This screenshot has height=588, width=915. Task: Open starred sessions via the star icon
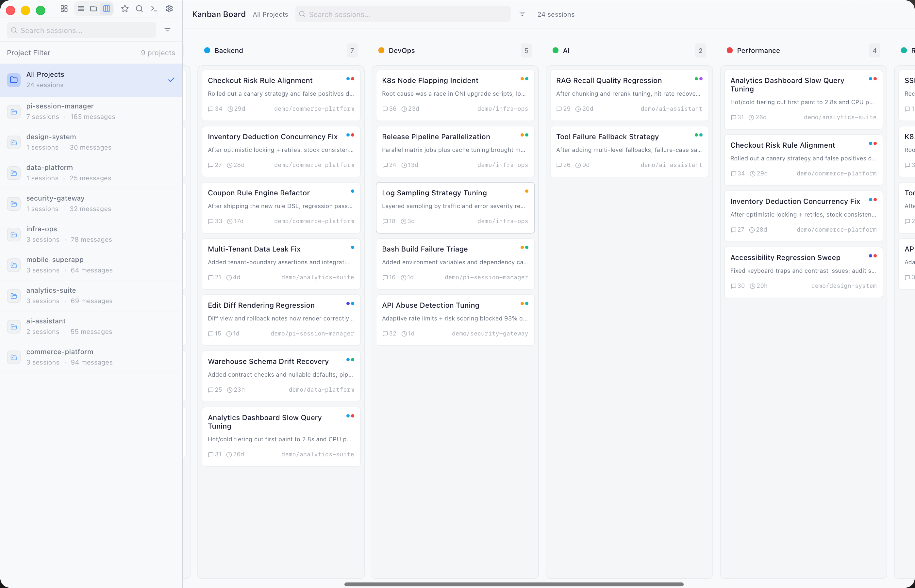pyautogui.click(x=125, y=8)
